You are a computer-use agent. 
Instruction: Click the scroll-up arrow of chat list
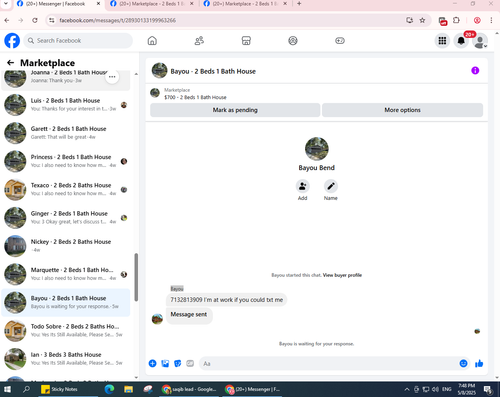click(x=136, y=74)
